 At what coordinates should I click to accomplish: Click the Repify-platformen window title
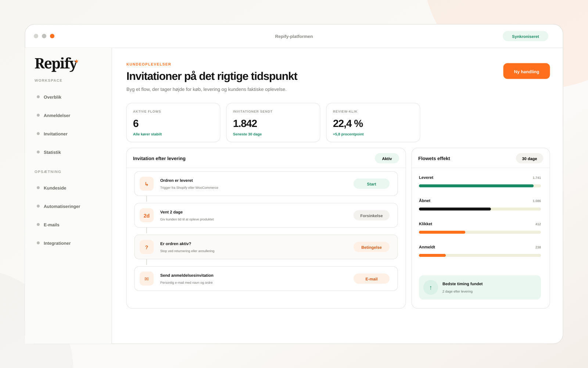tap(294, 36)
